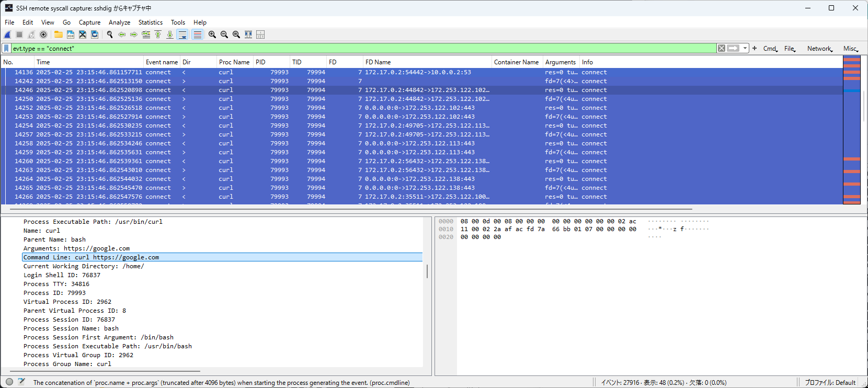Viewport: 868px width, 388px height.
Task: Open the expert information status circle
Action: (9, 382)
